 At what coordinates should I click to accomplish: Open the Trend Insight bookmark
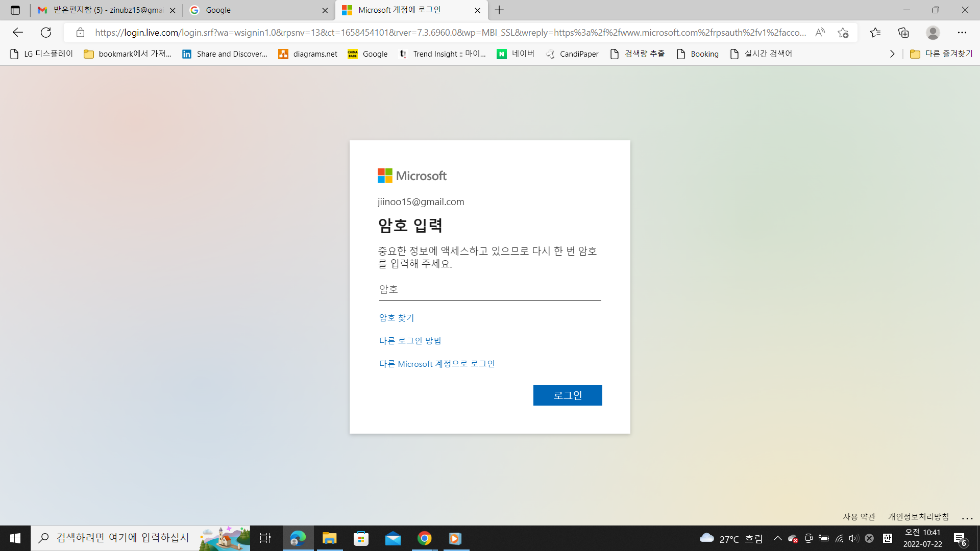(442, 54)
